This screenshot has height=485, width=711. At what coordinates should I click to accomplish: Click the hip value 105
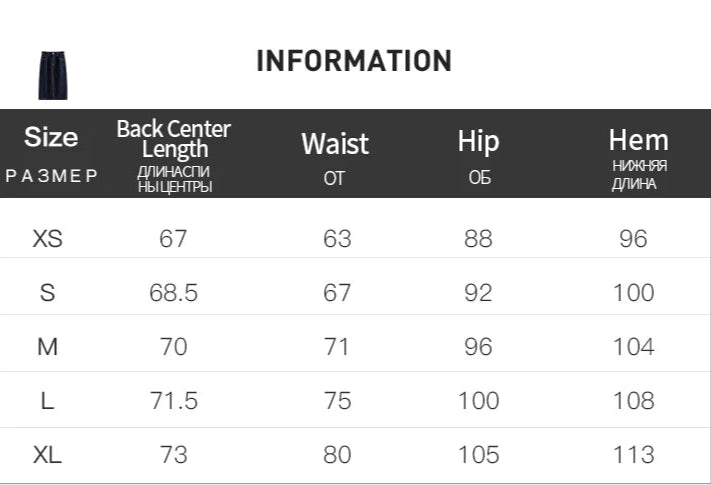478,455
